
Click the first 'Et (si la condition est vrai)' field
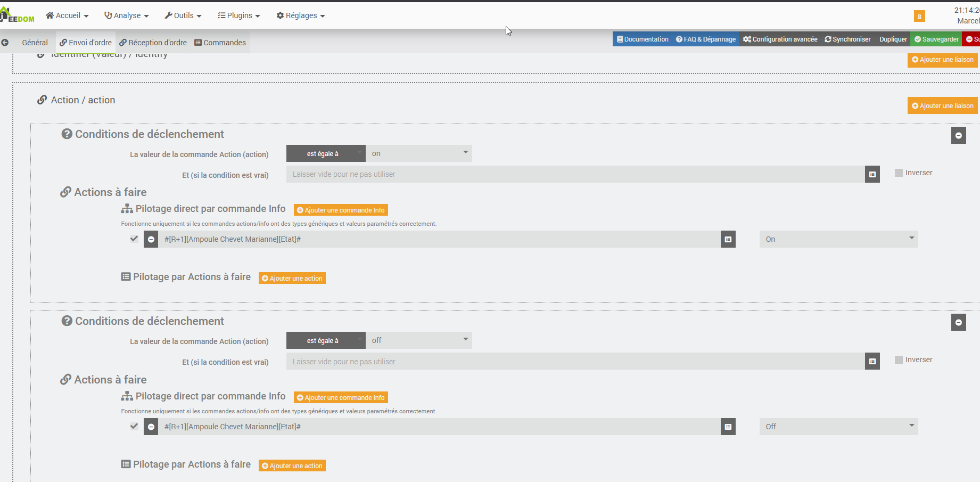575,174
